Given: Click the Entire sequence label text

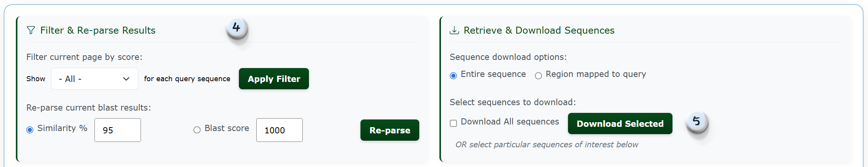Looking at the screenshot, I should [x=493, y=74].
